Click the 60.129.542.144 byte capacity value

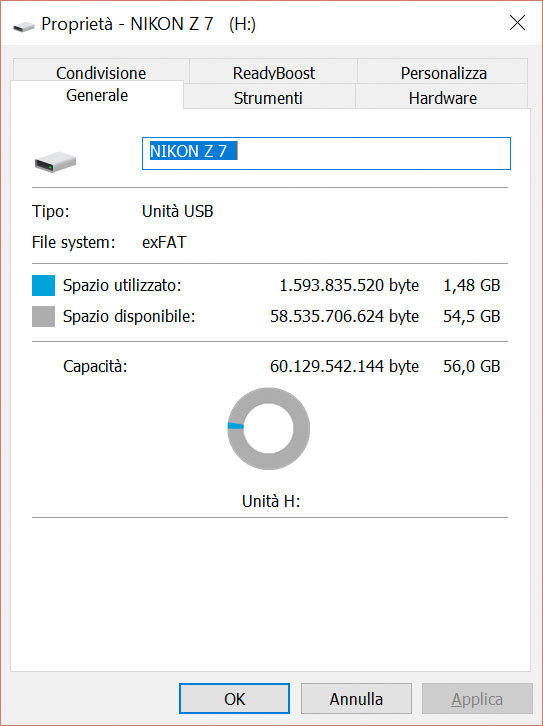pos(344,366)
